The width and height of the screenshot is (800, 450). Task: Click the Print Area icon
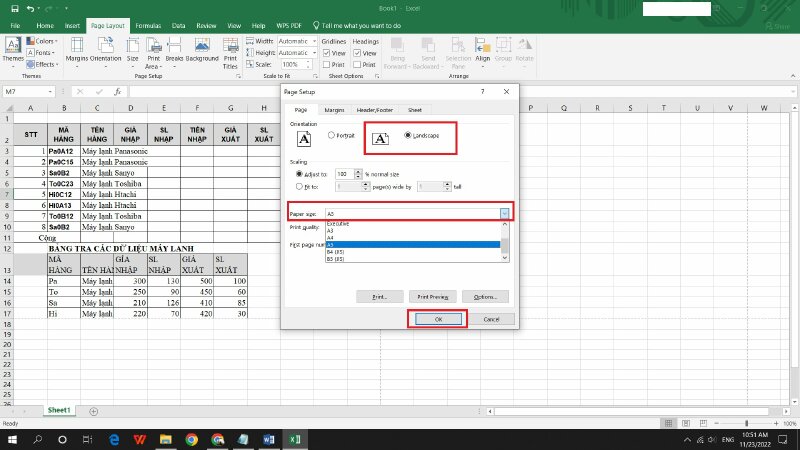click(x=153, y=51)
